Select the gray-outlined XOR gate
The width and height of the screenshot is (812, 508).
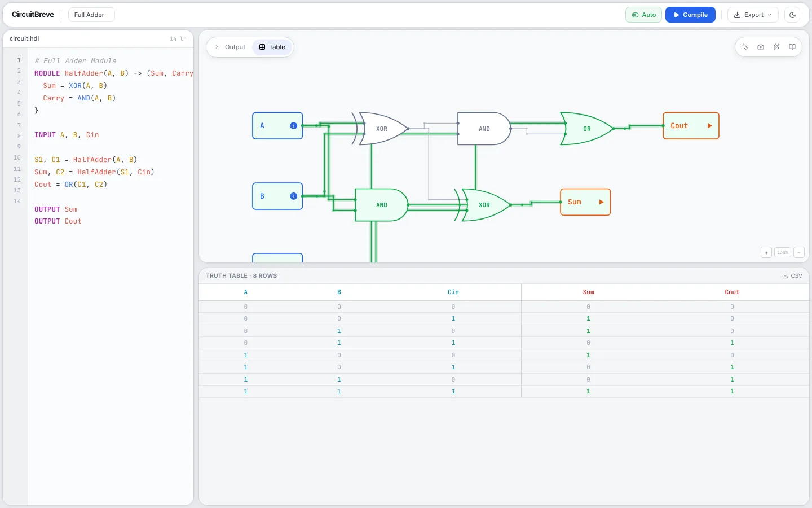point(381,129)
